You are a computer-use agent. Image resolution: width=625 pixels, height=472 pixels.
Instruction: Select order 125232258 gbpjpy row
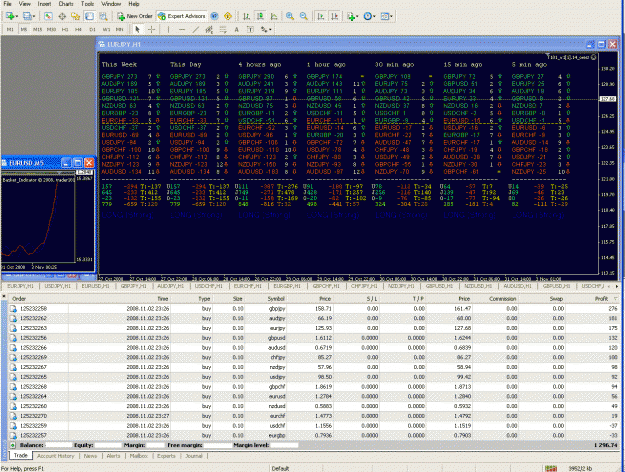313,308
